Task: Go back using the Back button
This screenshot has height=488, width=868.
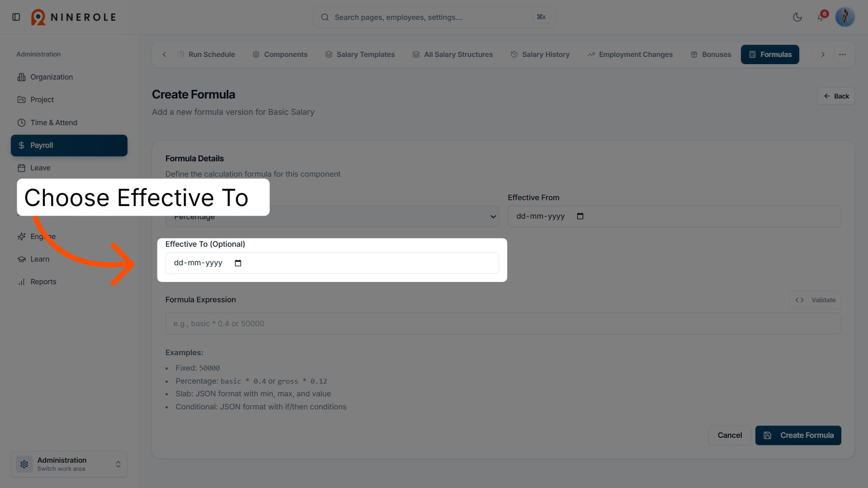Action: tap(836, 96)
